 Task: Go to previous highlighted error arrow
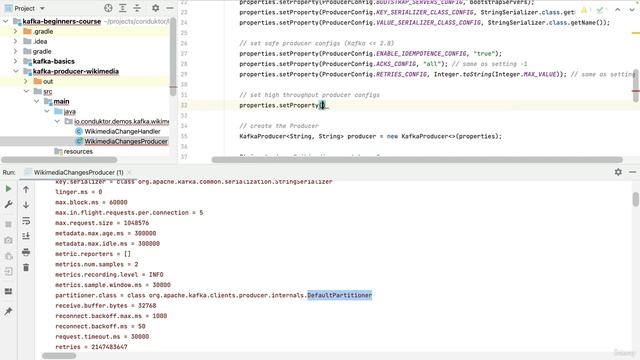click(x=618, y=10)
